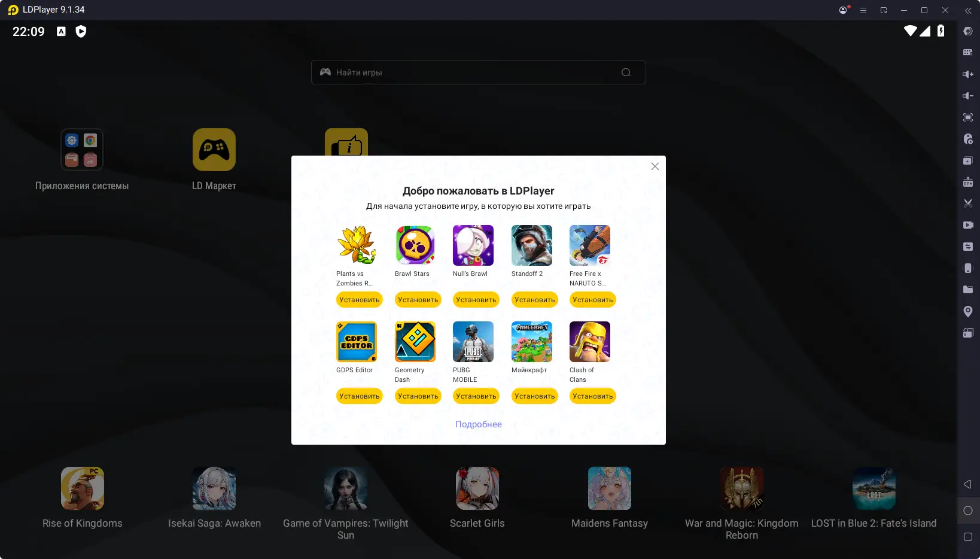
Task: Open Game of Vampires: Twilight Sun
Action: coord(346,488)
